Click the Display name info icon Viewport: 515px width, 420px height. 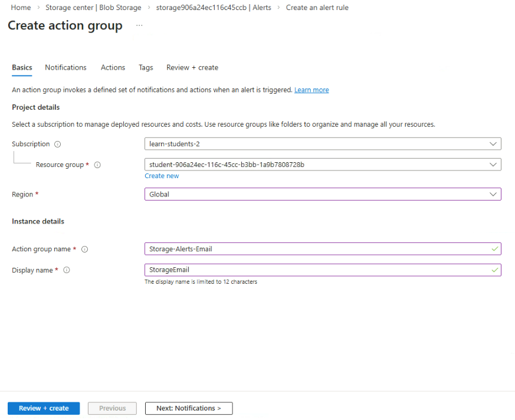pos(67,270)
